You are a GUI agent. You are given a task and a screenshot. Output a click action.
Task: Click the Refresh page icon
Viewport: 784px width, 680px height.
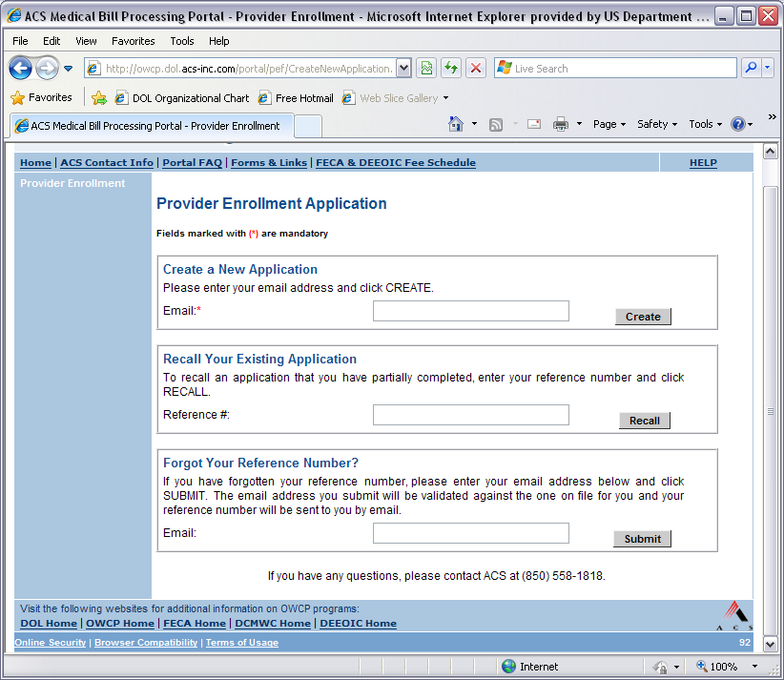[451, 68]
